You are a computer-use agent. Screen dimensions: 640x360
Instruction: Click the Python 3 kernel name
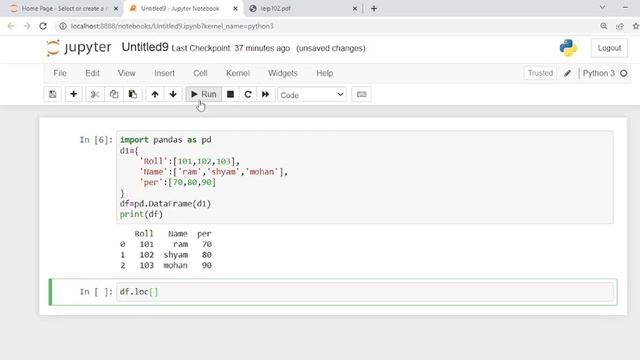[598, 73]
